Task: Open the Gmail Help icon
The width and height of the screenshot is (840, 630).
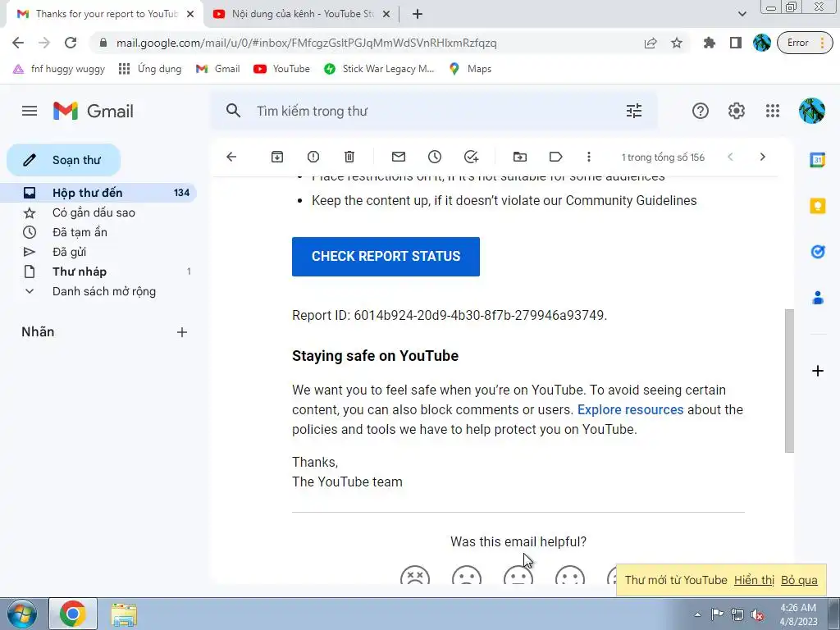Action: [701, 111]
